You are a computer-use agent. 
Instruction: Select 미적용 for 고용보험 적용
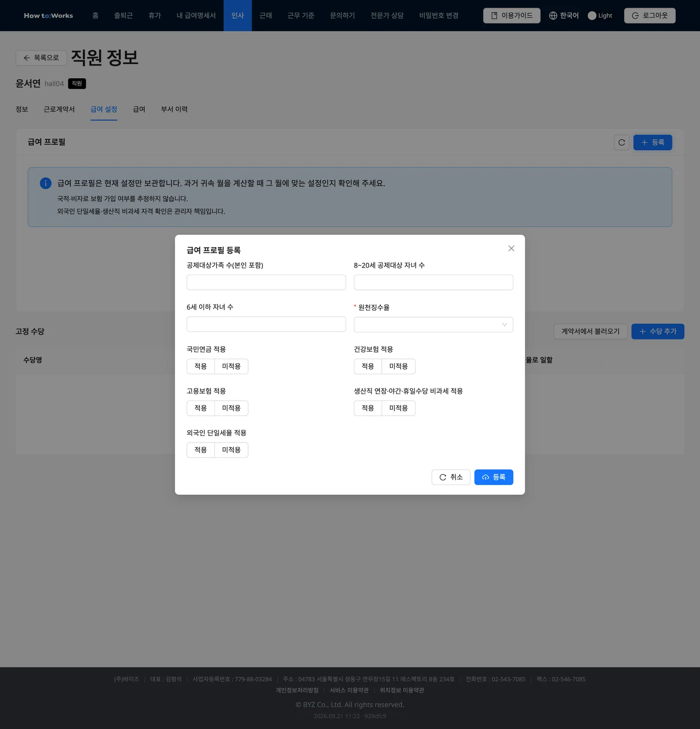tap(231, 408)
